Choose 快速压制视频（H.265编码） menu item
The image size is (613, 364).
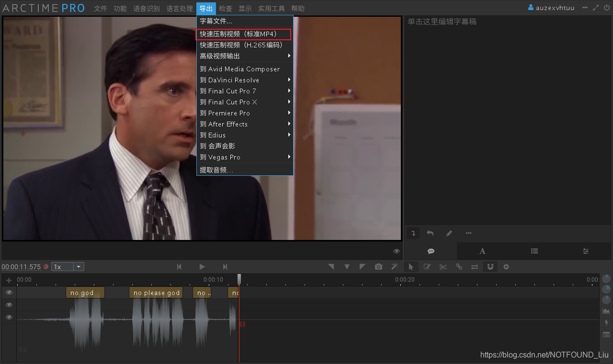click(x=245, y=45)
